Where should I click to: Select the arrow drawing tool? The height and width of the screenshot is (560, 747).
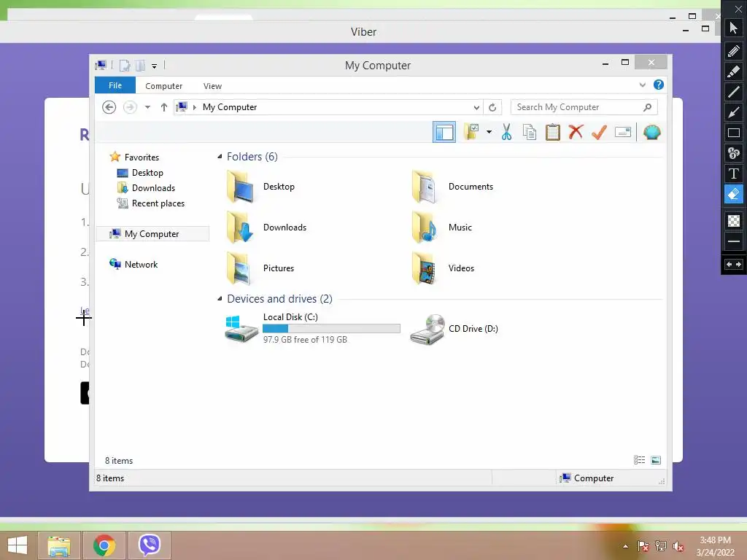pyautogui.click(x=734, y=112)
